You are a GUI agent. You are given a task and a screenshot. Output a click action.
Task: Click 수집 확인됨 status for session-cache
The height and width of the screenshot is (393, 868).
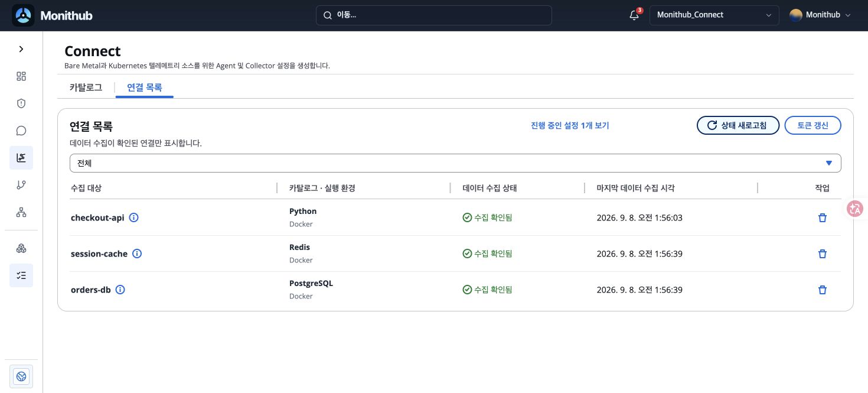click(488, 254)
